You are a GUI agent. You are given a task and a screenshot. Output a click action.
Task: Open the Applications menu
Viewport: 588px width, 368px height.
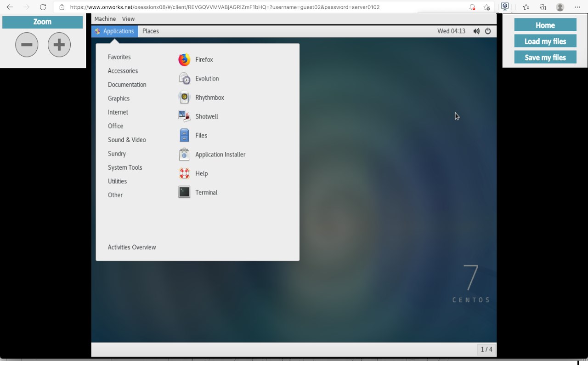tap(115, 31)
